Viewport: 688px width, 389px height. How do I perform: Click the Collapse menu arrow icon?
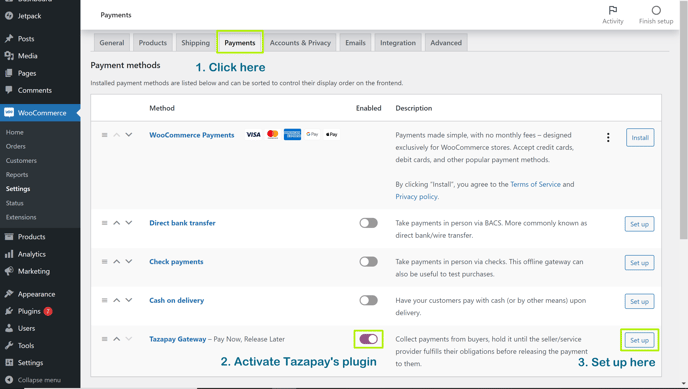pos(9,380)
